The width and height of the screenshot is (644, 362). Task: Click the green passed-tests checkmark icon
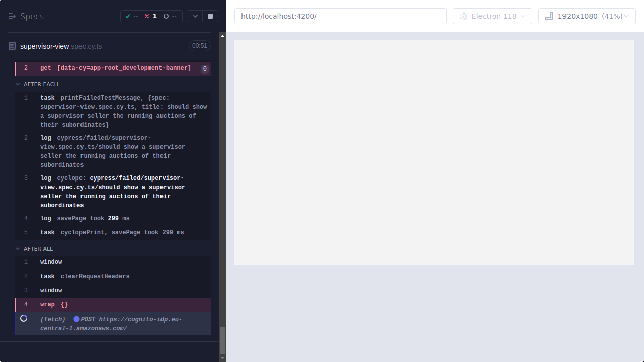coord(128,16)
